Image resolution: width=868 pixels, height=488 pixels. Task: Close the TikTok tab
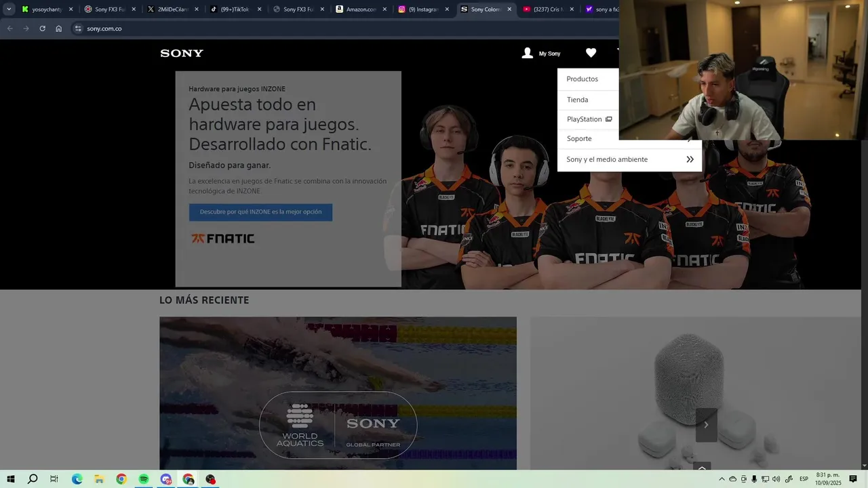coord(259,9)
